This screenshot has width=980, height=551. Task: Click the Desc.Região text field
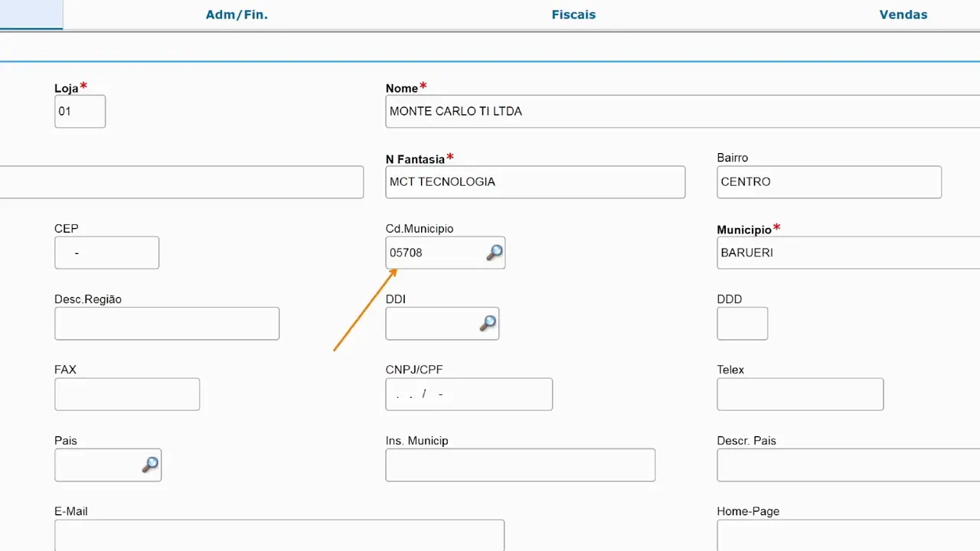coord(167,323)
